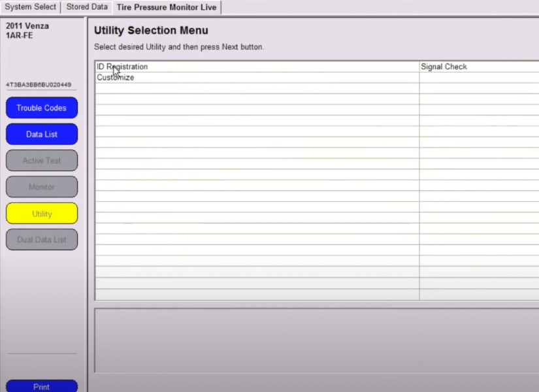Choose the Customize utility option
This screenshot has width=539, height=392.
click(x=114, y=77)
